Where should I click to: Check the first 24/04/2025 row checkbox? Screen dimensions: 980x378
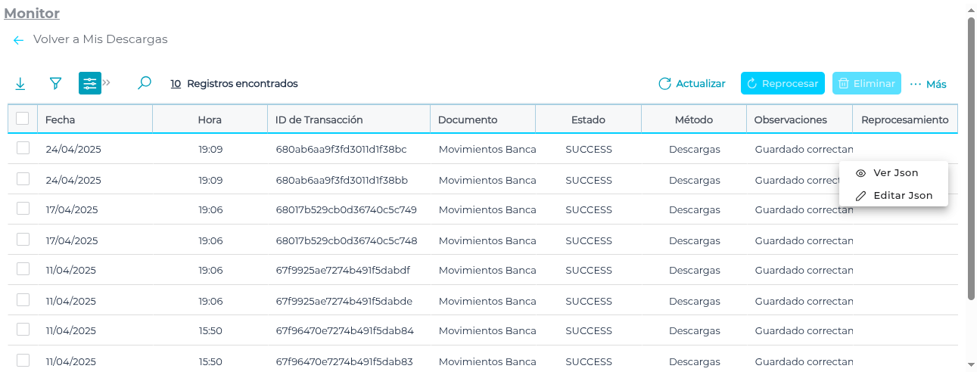[x=23, y=148]
